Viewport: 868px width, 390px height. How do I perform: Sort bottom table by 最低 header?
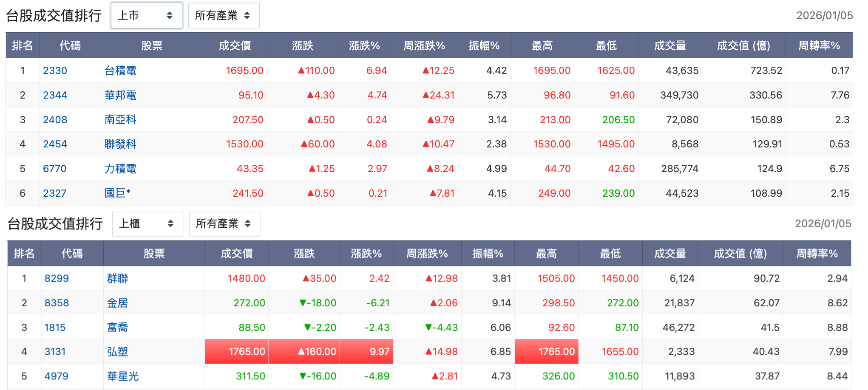pos(610,254)
